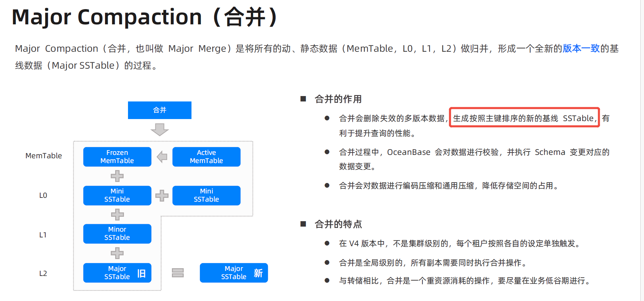Click the Major SSTable 新 block

coord(234,273)
